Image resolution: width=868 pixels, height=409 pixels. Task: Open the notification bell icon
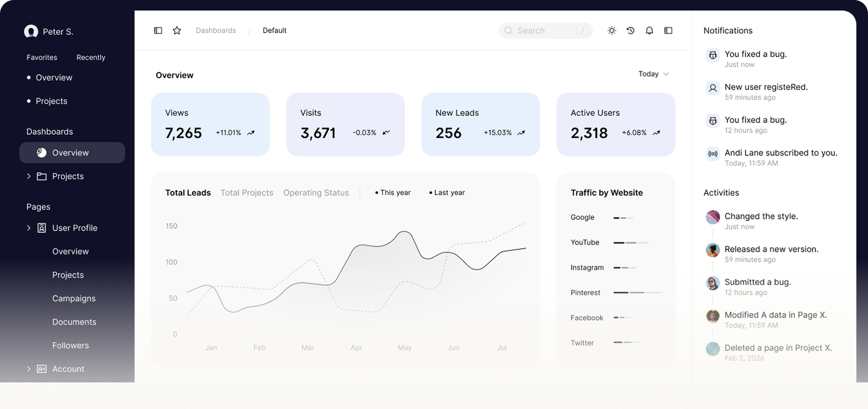click(x=649, y=30)
